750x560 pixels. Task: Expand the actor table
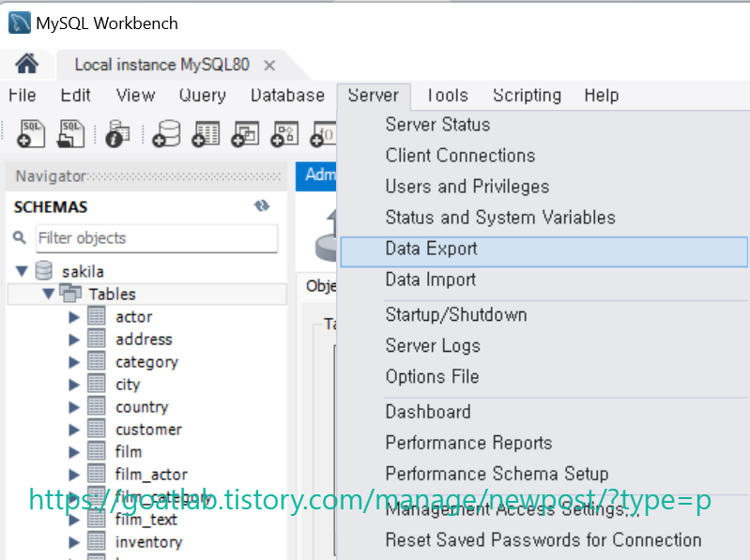74,317
